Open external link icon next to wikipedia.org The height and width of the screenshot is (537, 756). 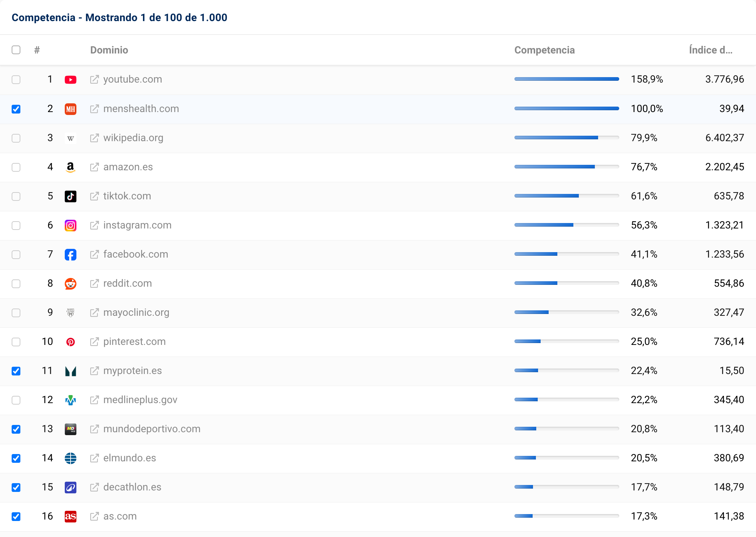click(94, 138)
